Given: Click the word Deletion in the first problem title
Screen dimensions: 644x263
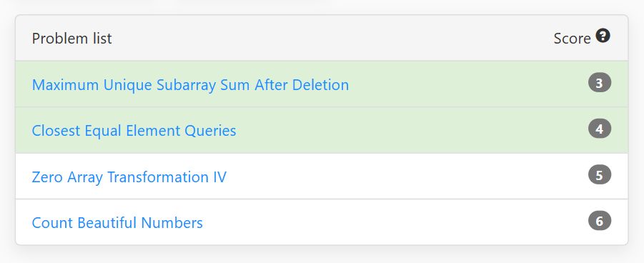Looking at the screenshot, I should point(320,85).
